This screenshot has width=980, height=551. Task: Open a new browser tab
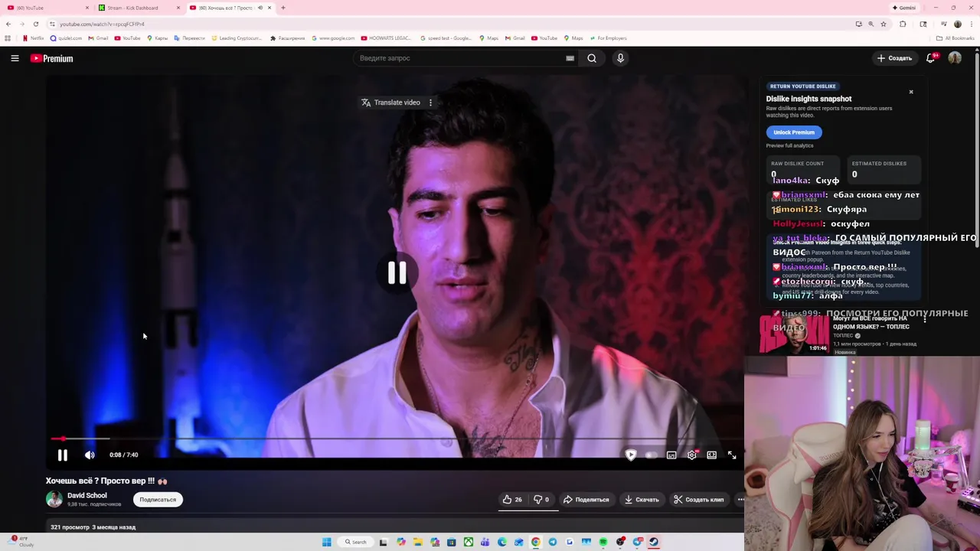283,8
